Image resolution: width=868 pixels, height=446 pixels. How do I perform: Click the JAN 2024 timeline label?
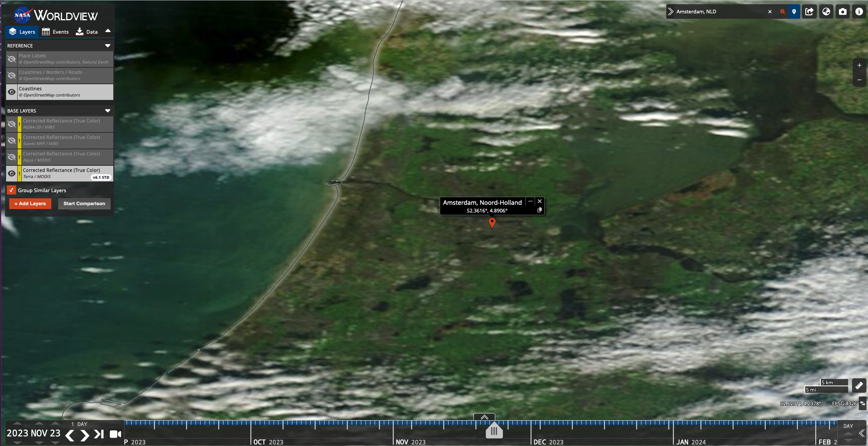pyautogui.click(x=691, y=442)
